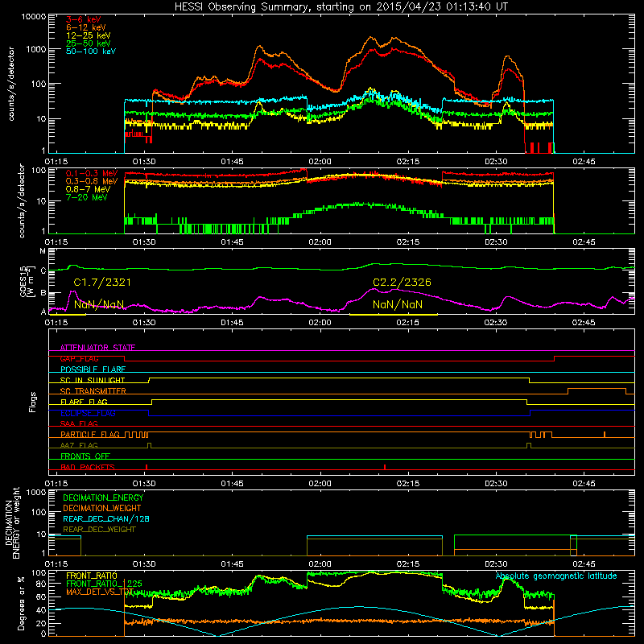This screenshot has width=644, height=644.
Task: Click the 25-50 keV legend entry
Action: pos(88,43)
